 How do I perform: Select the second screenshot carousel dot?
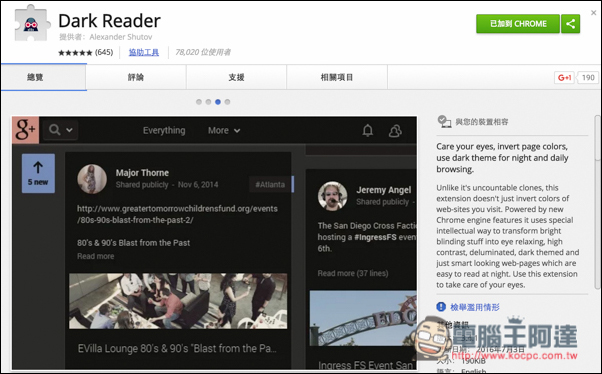[208, 102]
